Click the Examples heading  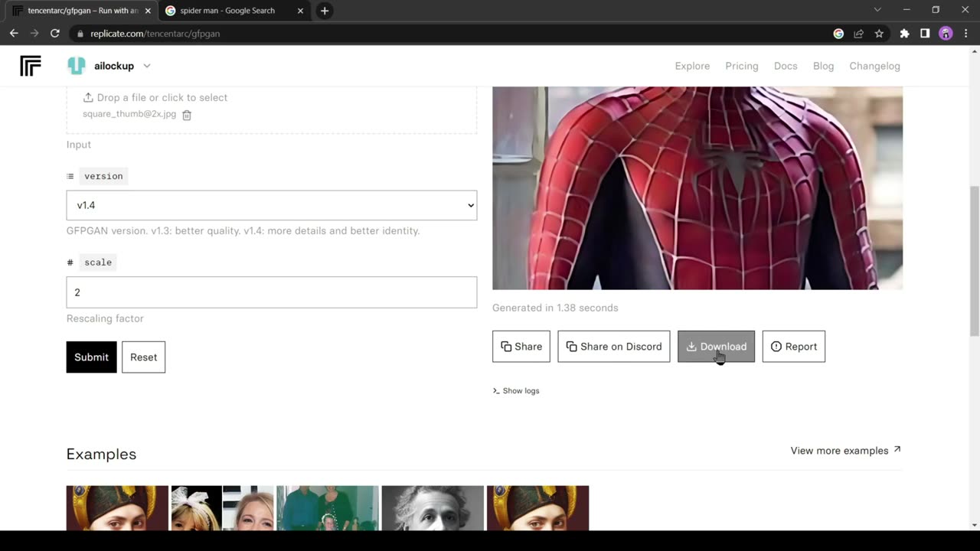click(101, 454)
